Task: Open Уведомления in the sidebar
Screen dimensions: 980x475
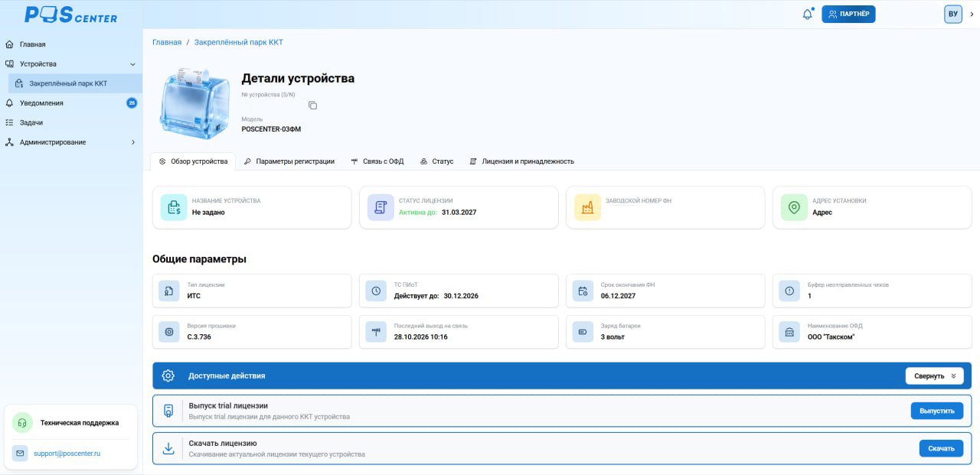Action: click(41, 102)
